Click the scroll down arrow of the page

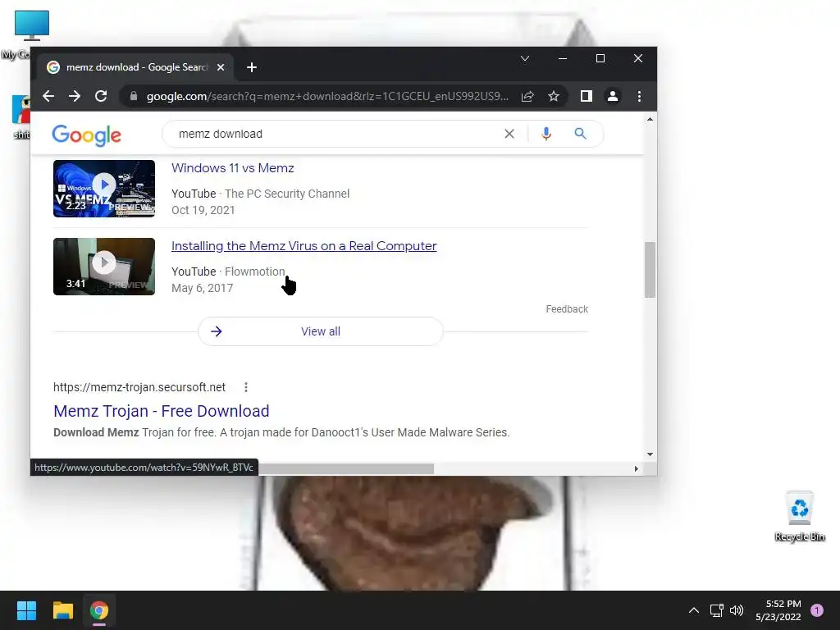650,454
